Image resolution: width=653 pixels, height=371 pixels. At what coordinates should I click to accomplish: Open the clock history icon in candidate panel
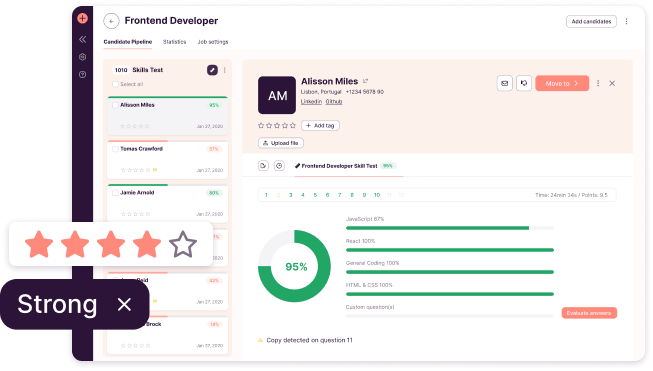pos(279,166)
